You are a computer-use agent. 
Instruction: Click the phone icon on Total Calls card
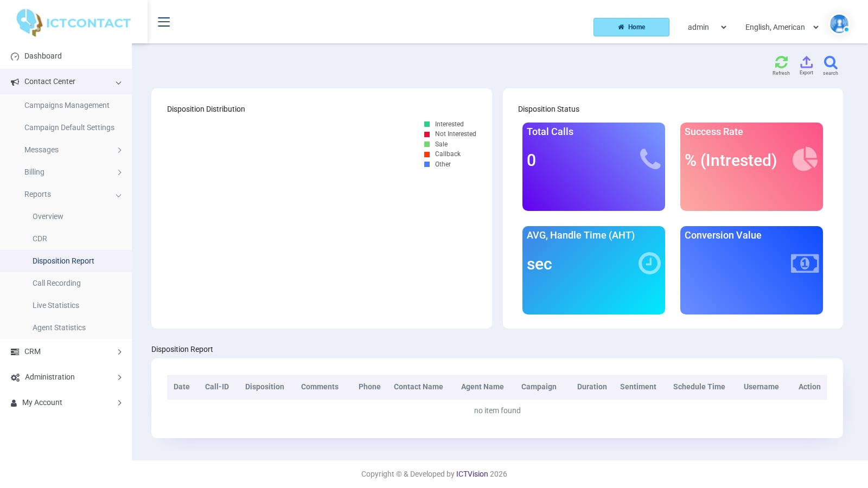pos(650,159)
